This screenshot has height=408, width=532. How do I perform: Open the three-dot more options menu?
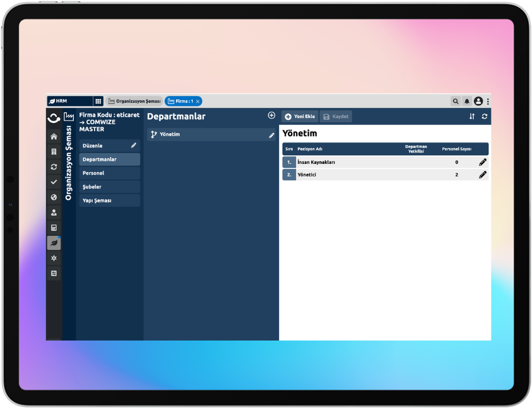[x=488, y=101]
